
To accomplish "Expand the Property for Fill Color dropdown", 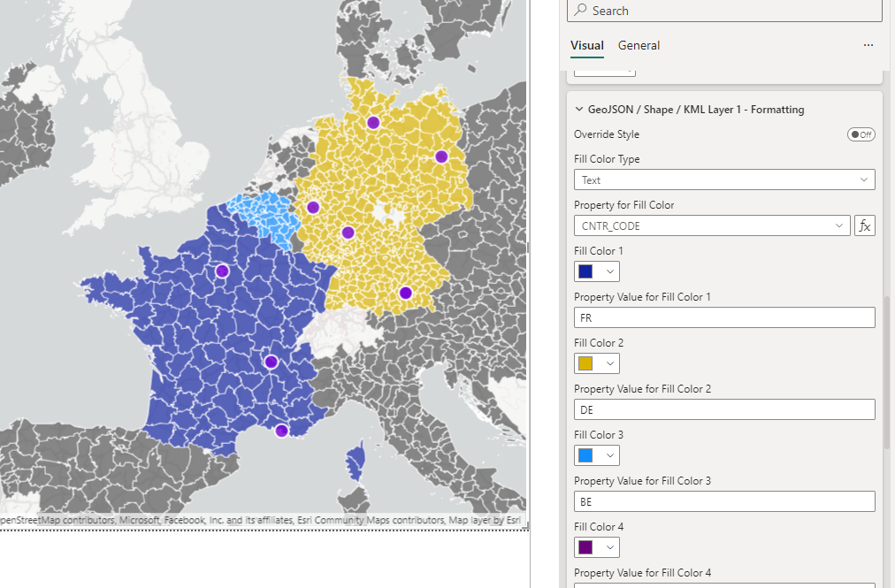I will (x=711, y=225).
